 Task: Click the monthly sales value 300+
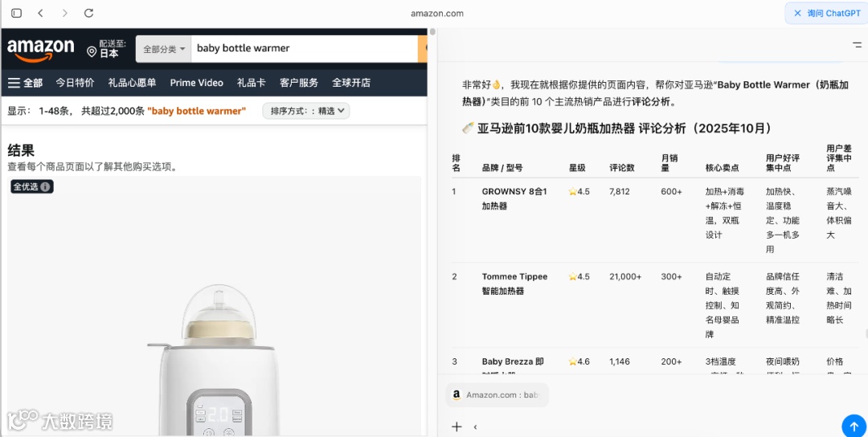[x=671, y=276]
